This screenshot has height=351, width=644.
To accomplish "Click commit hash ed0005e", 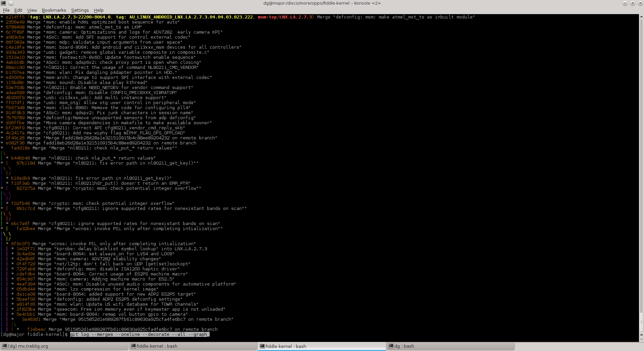I will point(15,77).
